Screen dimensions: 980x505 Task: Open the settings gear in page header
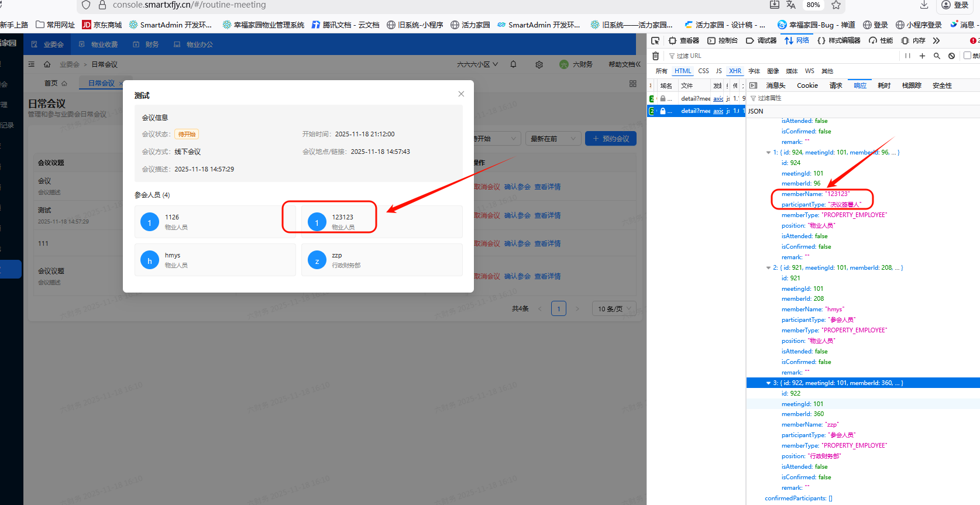tap(539, 64)
